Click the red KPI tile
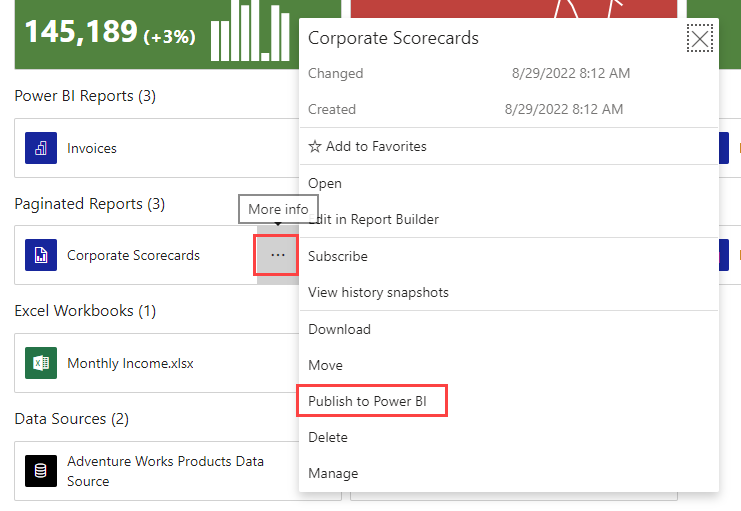This screenshot has width=741, height=511. point(514,9)
